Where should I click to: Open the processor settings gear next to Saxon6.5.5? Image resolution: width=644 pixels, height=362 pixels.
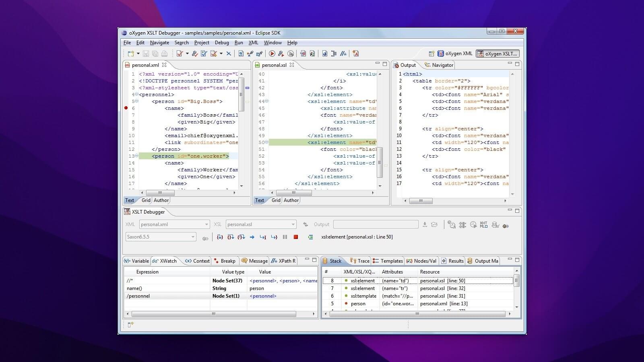tap(205, 237)
